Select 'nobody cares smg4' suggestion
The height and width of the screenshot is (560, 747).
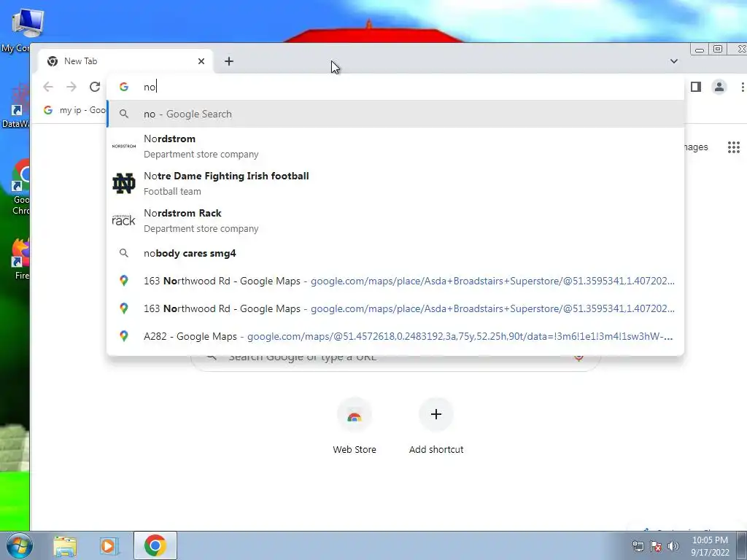click(x=395, y=253)
